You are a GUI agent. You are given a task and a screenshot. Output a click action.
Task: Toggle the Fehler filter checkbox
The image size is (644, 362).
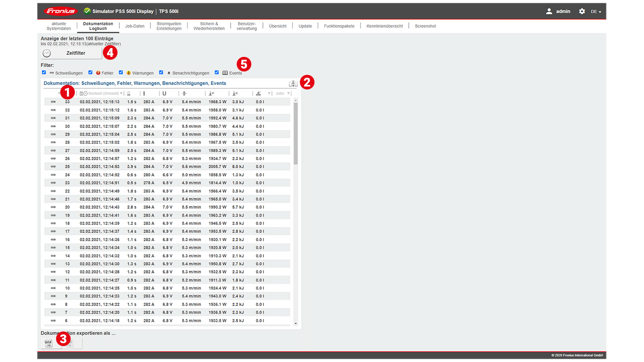(90, 72)
